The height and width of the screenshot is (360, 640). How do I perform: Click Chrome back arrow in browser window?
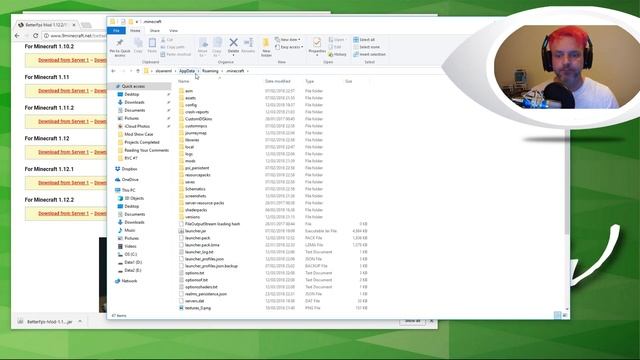click(x=17, y=36)
